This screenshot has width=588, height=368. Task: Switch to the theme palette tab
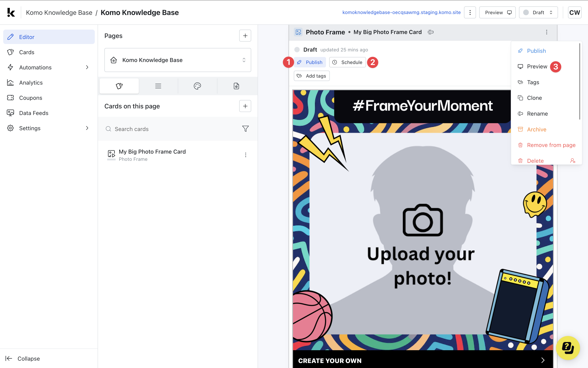pos(197,86)
